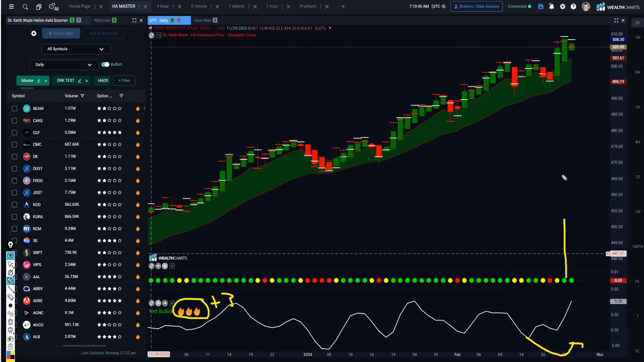Check the KOD row checkbox
644x362 pixels.
click(14, 204)
